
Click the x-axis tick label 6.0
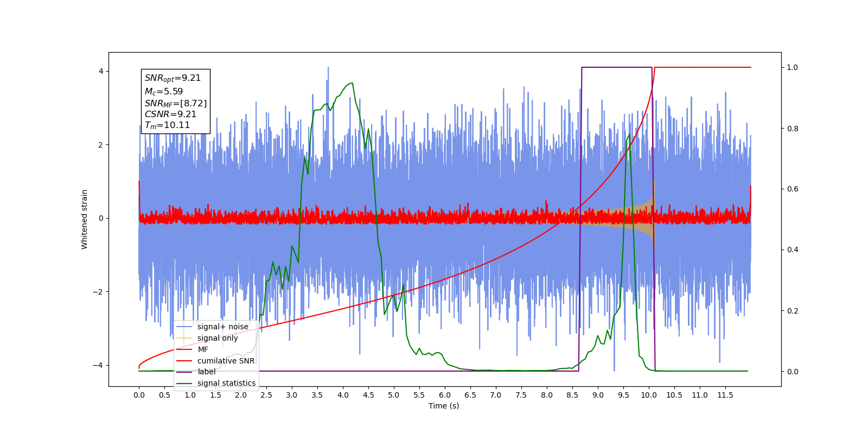pos(445,395)
